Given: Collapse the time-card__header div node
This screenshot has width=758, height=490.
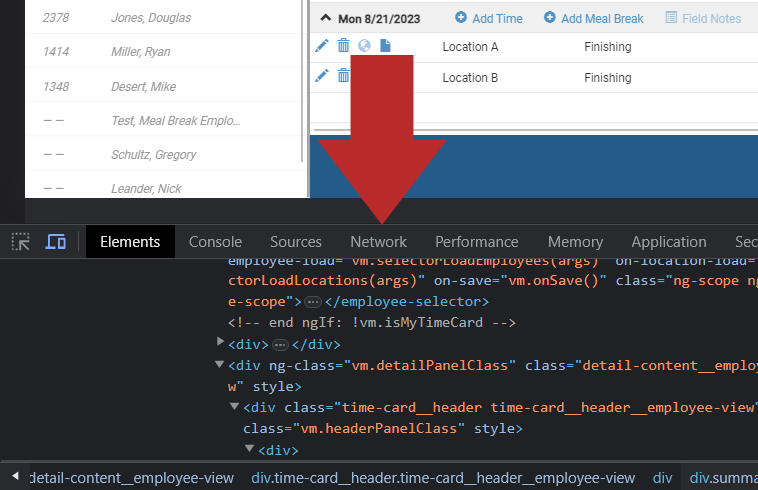Looking at the screenshot, I should pyautogui.click(x=234, y=406).
